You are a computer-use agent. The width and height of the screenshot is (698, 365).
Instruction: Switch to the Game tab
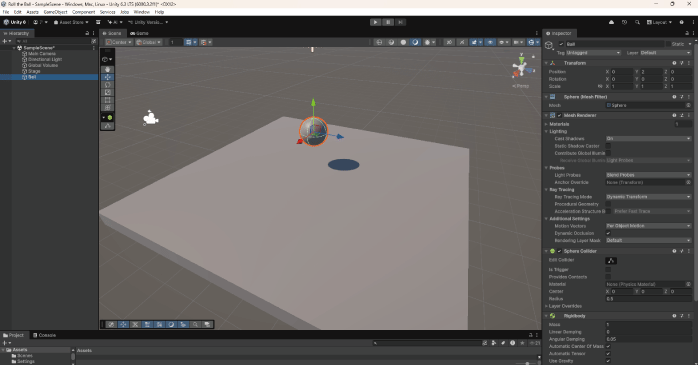(139, 33)
